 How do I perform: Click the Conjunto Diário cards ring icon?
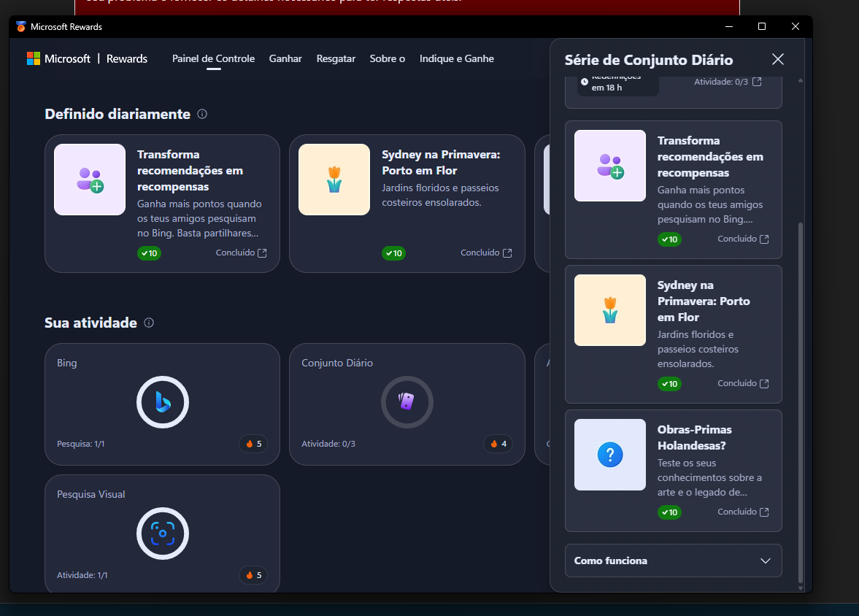pos(407,402)
